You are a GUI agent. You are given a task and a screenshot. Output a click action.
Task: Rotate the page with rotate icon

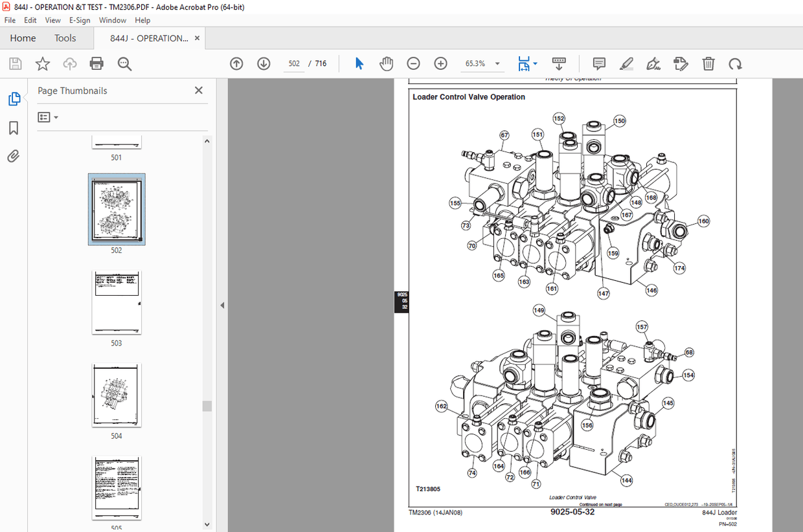pos(735,63)
